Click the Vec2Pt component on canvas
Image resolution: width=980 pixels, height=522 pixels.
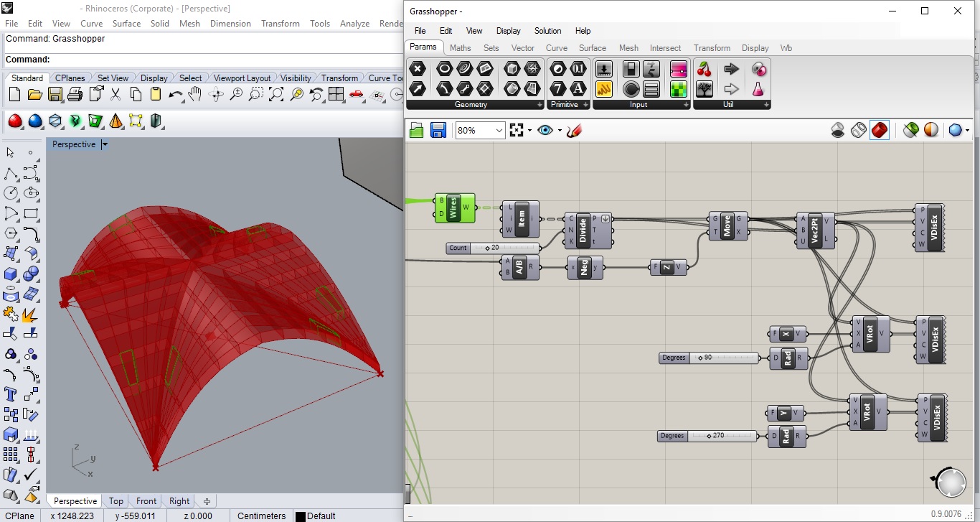[816, 230]
